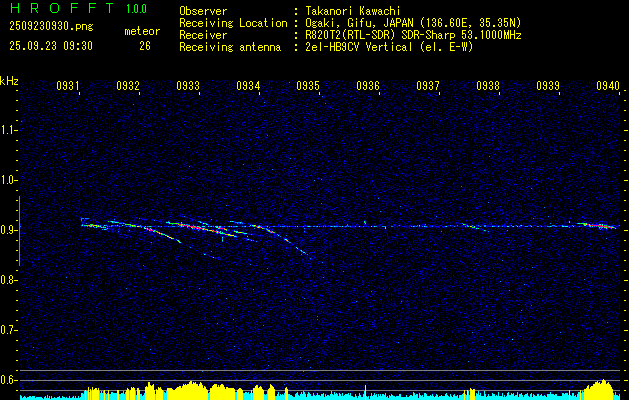
Task: Click the 0938 time marker
Action: 488,85
